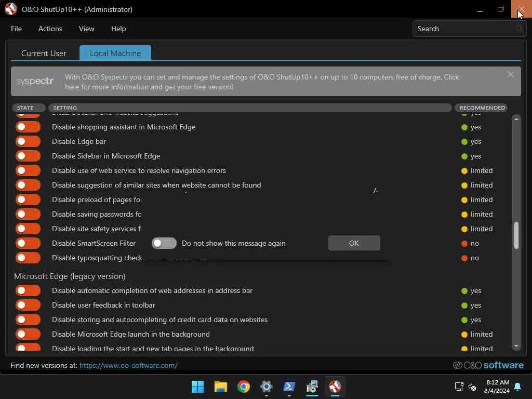Viewport: 532px width, 399px height.
Task: Click the display tray icon
Action: point(459,387)
